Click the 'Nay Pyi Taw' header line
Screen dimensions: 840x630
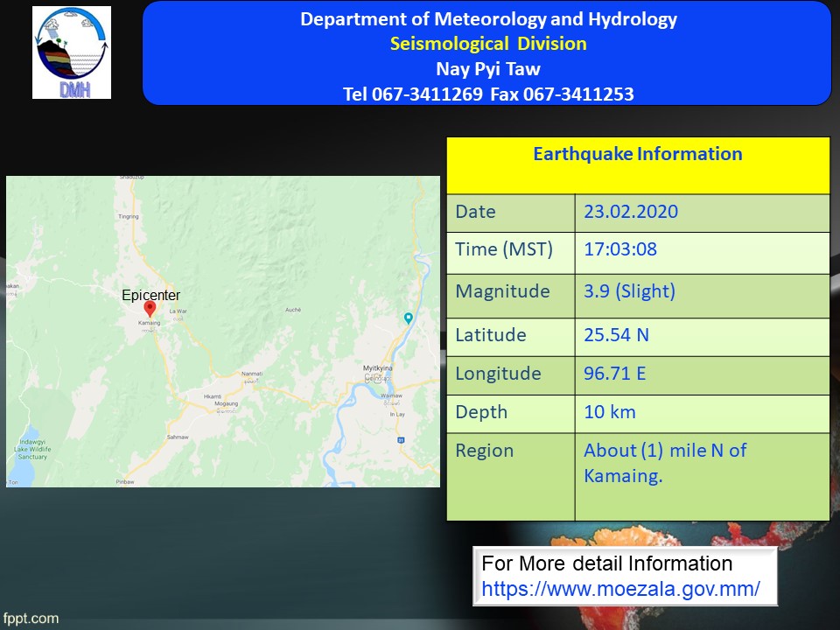pos(488,69)
